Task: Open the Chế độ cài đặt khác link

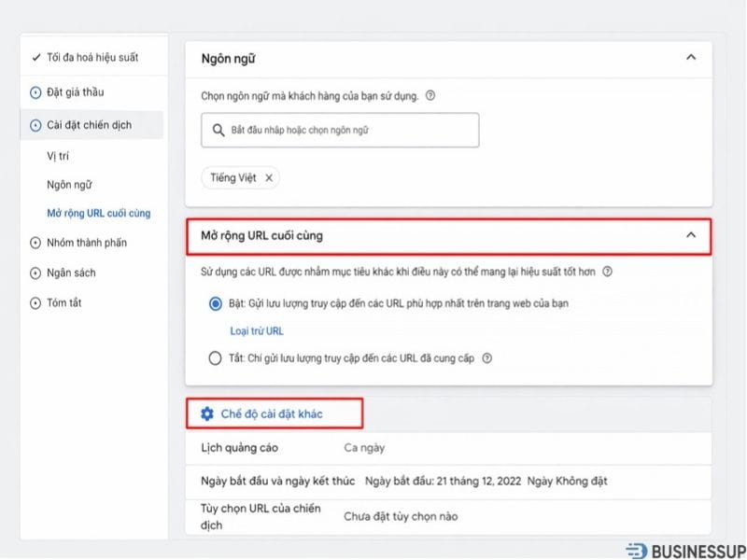Action: [x=272, y=413]
